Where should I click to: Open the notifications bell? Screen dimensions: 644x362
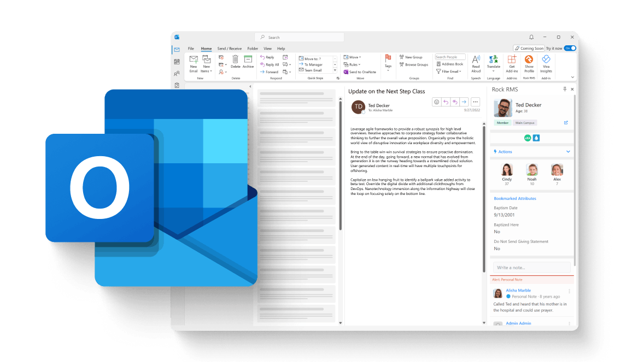[x=531, y=37]
